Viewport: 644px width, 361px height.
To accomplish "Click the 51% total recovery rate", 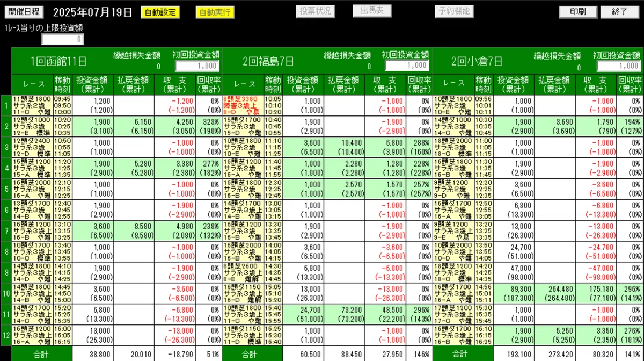I will (208, 354).
